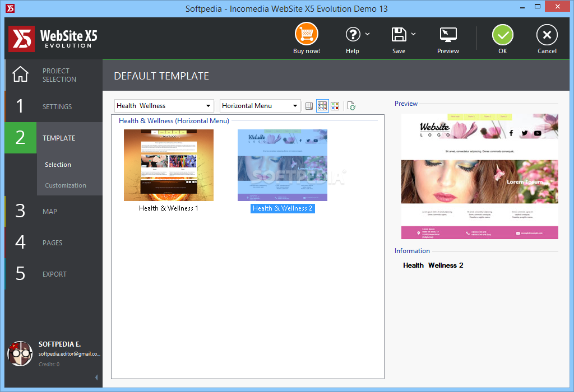Open step 1 Settings
This screenshot has width=574, height=392.
(x=53, y=106)
